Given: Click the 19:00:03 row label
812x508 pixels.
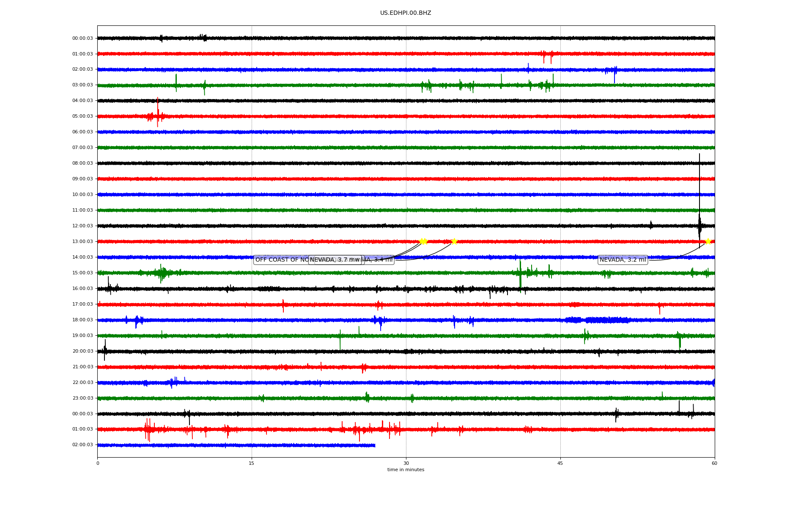Looking at the screenshot, I should [82, 336].
